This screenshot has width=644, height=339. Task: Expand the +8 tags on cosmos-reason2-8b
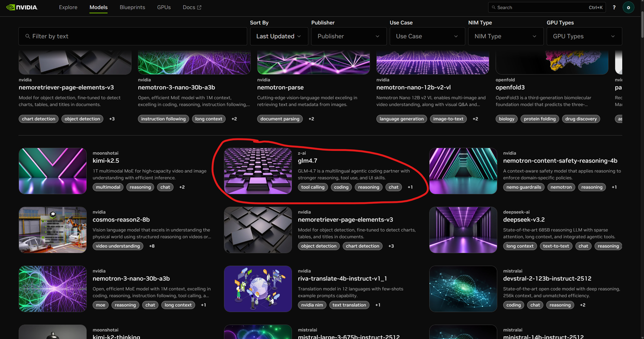(x=152, y=246)
